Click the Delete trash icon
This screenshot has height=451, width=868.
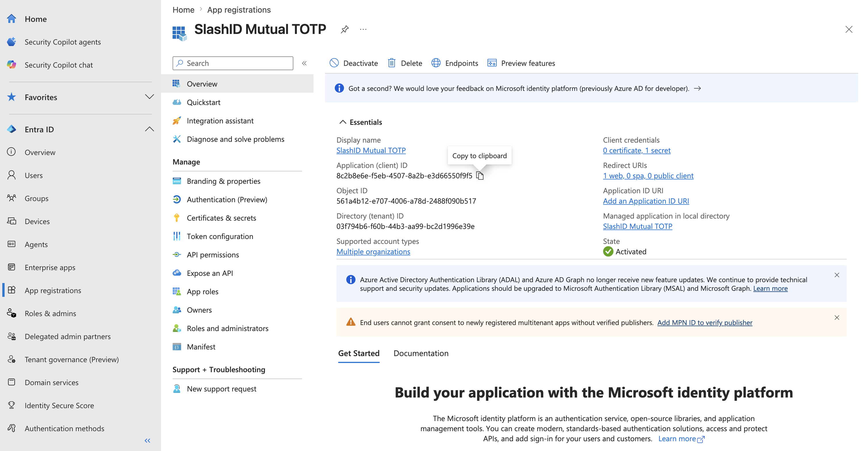pos(391,63)
